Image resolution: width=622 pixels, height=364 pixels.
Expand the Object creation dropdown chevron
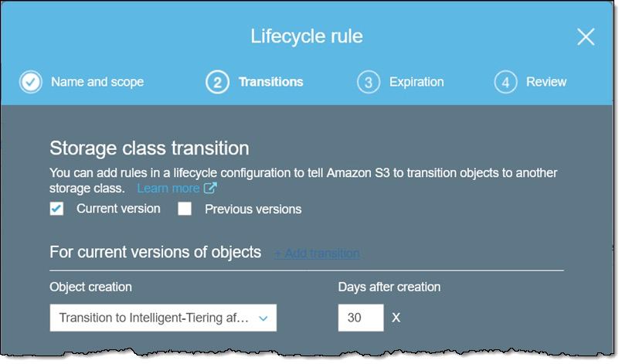click(x=263, y=318)
